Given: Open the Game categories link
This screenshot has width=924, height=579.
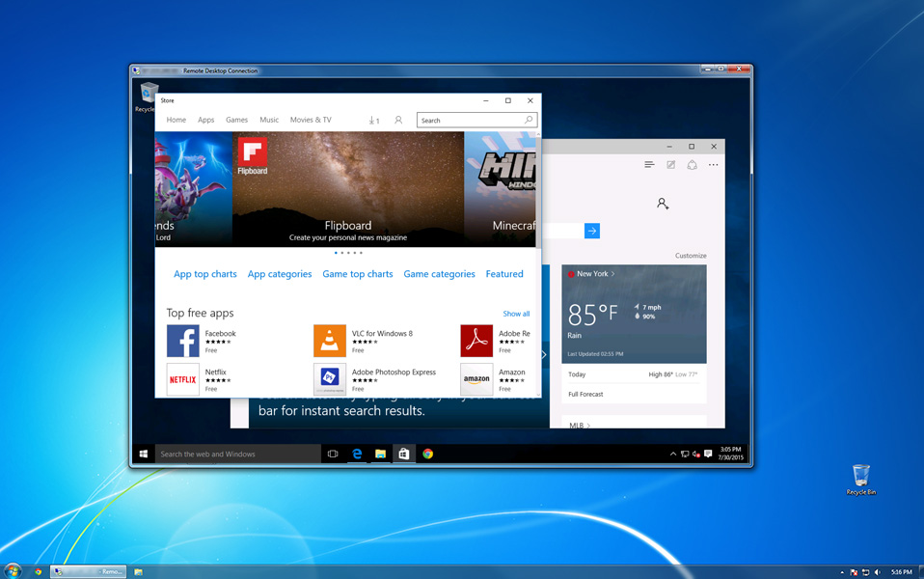Looking at the screenshot, I should (439, 274).
